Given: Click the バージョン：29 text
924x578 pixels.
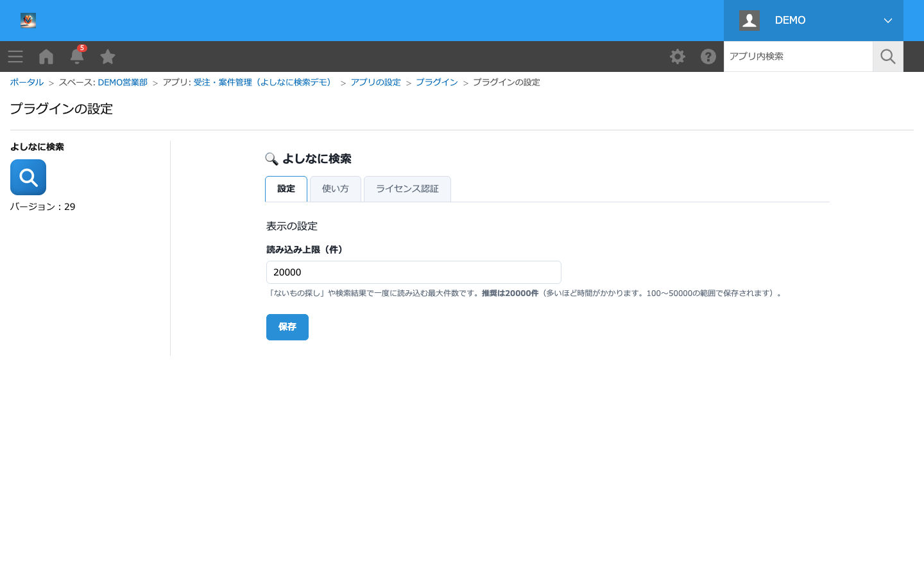Looking at the screenshot, I should 43,207.
